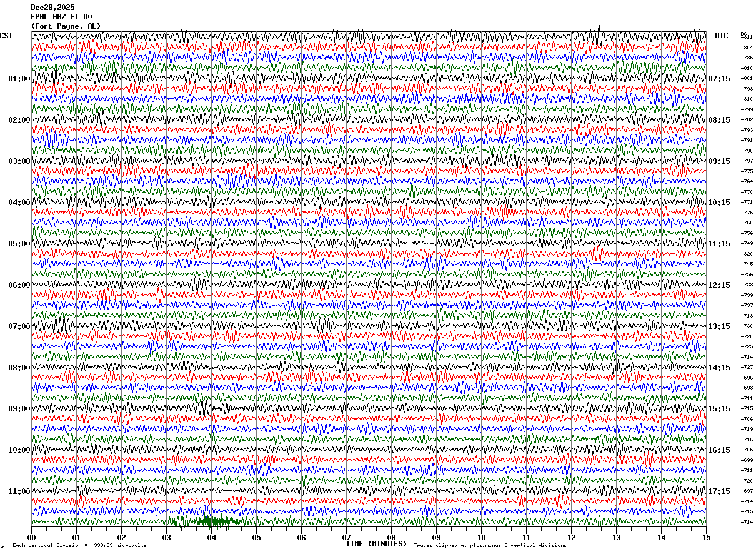
Task: Click the DC offset value -797
Action: tap(747, 161)
